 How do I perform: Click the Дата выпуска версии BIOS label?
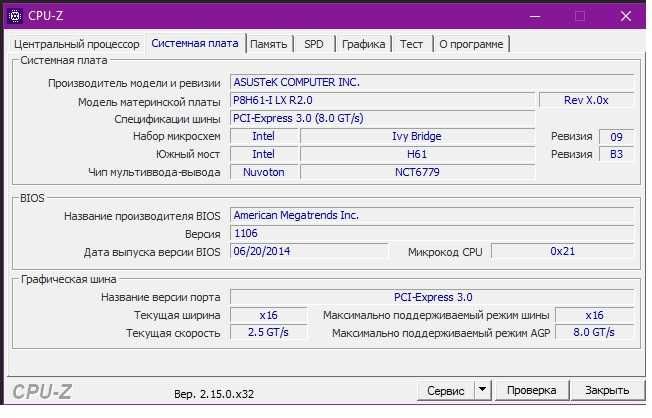(152, 252)
